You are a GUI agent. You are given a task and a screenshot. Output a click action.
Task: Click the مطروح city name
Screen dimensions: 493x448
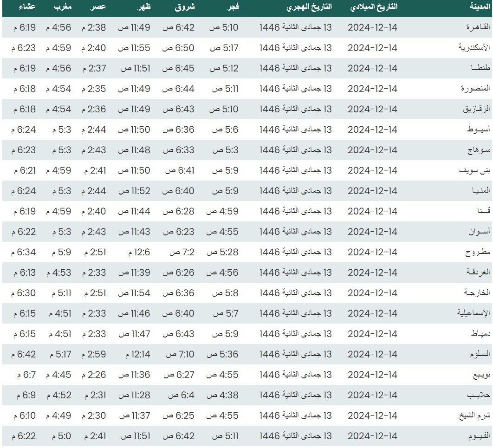pos(478,252)
